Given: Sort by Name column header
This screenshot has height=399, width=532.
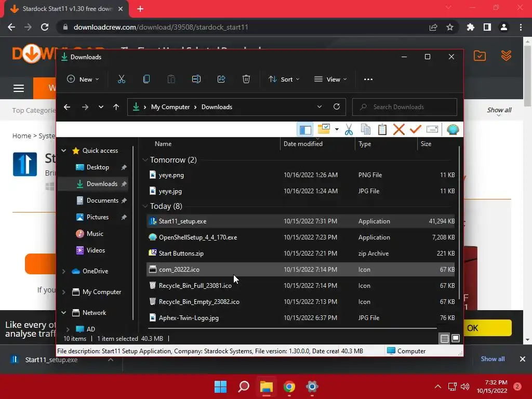Looking at the screenshot, I should coord(163,144).
